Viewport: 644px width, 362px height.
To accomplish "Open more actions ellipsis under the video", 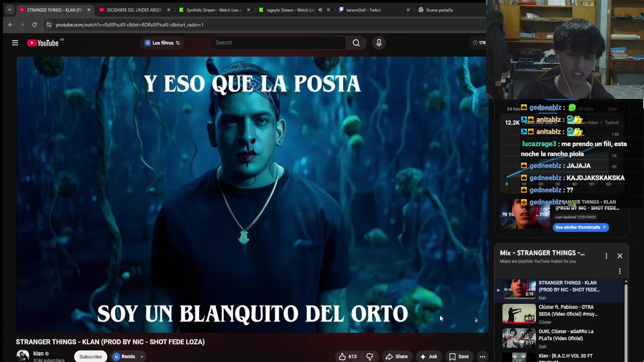I will [x=482, y=356].
